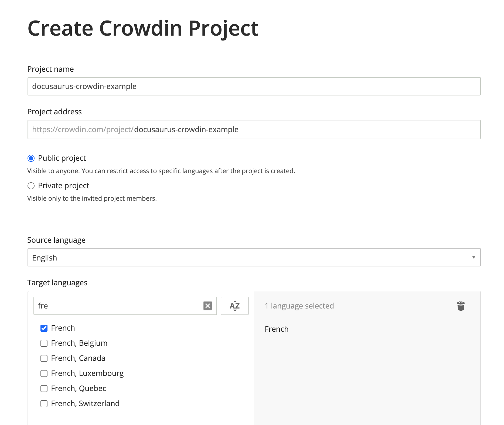Select French, Quebec from the list
This screenshot has height=425, width=504.
click(44, 389)
